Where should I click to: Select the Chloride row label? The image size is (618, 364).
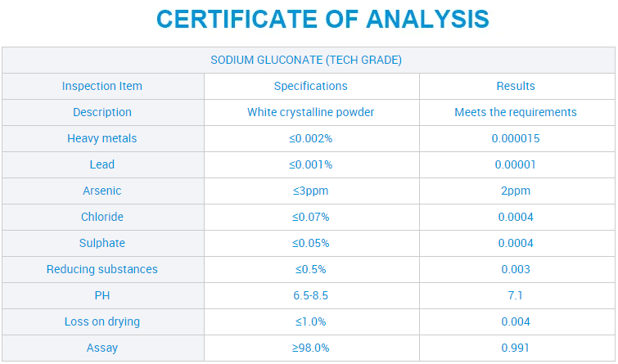pyautogui.click(x=102, y=217)
